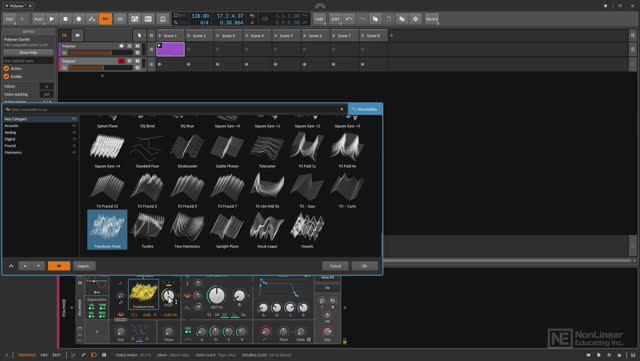Clear the browser search with the X icon
This screenshot has width=640, height=361.
click(342, 109)
